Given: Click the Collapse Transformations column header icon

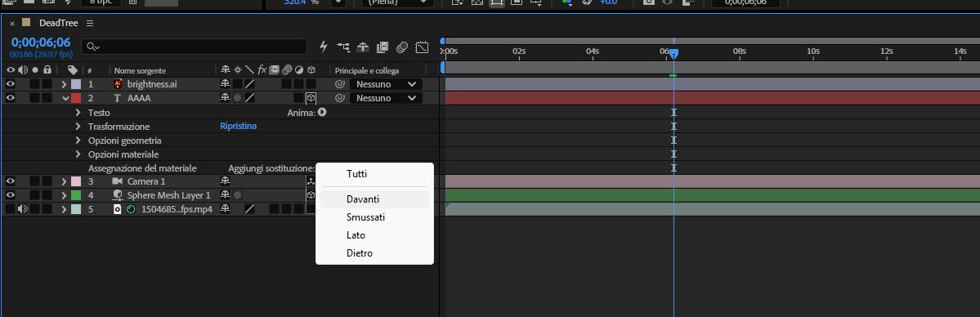Looking at the screenshot, I should (x=238, y=70).
